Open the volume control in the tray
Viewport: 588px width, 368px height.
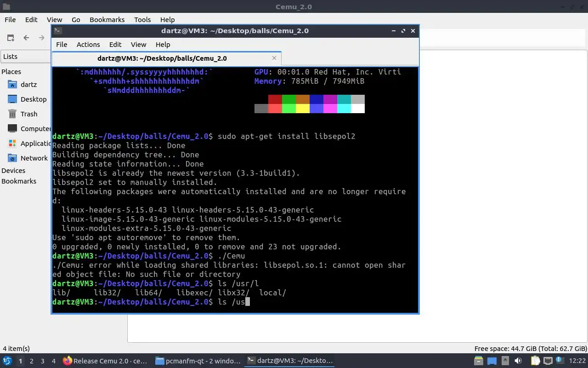point(518,361)
